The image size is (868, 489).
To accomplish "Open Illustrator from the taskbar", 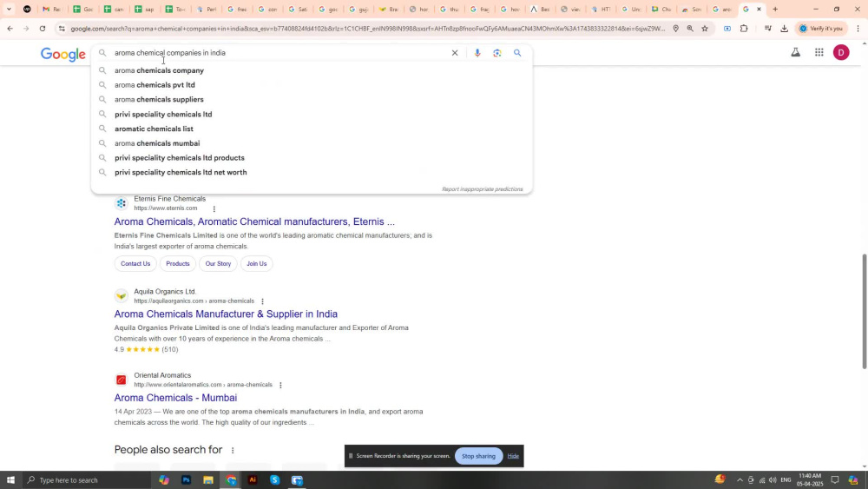I will pyautogui.click(x=253, y=479).
